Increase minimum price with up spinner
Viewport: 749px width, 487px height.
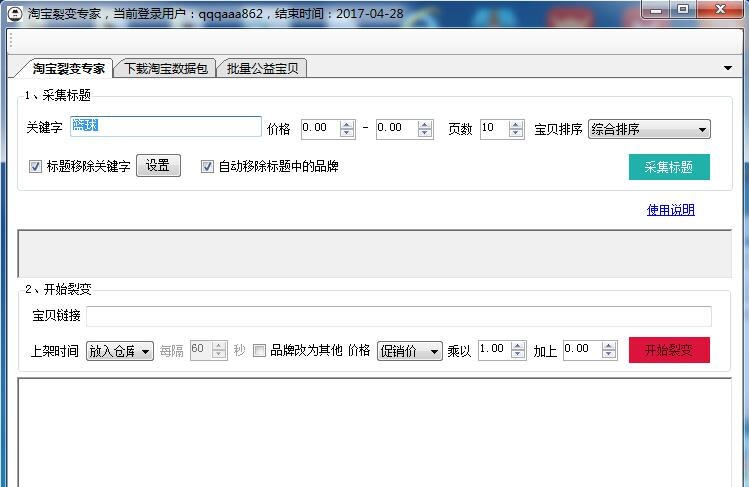347,124
